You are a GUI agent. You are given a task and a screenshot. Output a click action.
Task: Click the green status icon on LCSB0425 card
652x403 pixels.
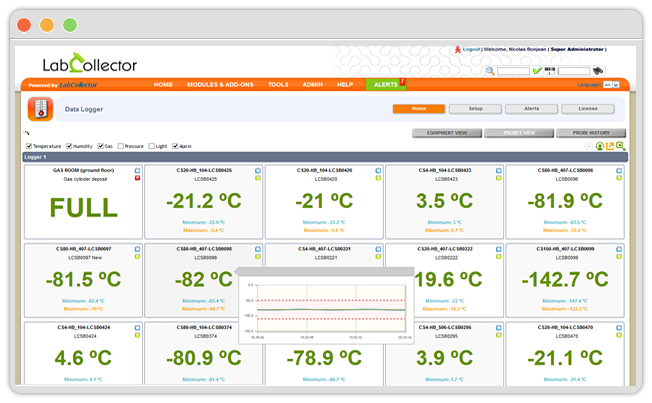tap(258, 178)
